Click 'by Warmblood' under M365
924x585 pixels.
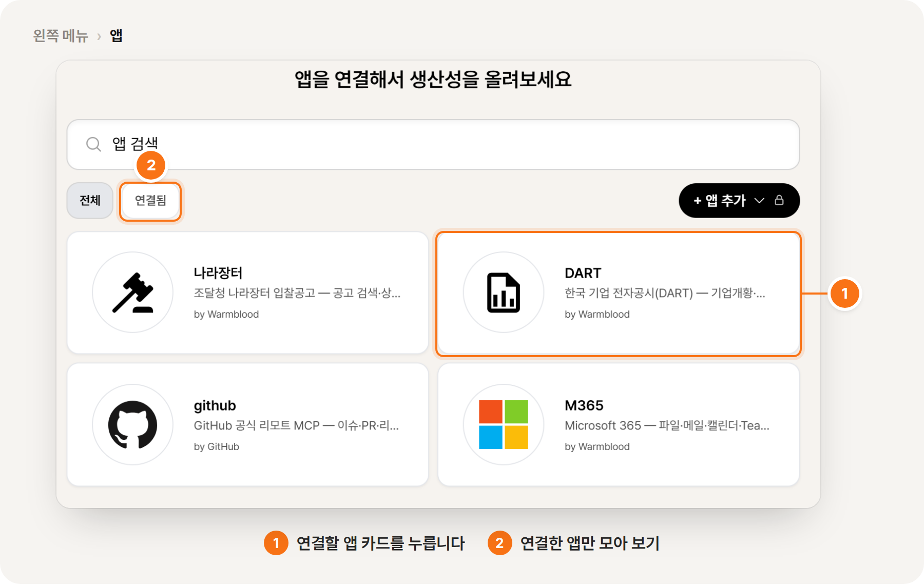click(597, 447)
